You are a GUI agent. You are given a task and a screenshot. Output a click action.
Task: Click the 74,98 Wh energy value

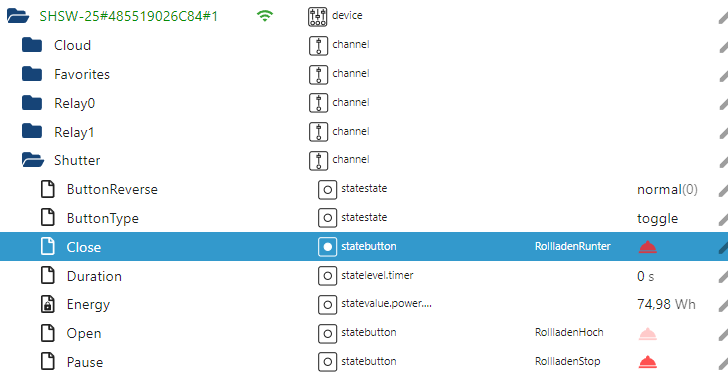666,305
